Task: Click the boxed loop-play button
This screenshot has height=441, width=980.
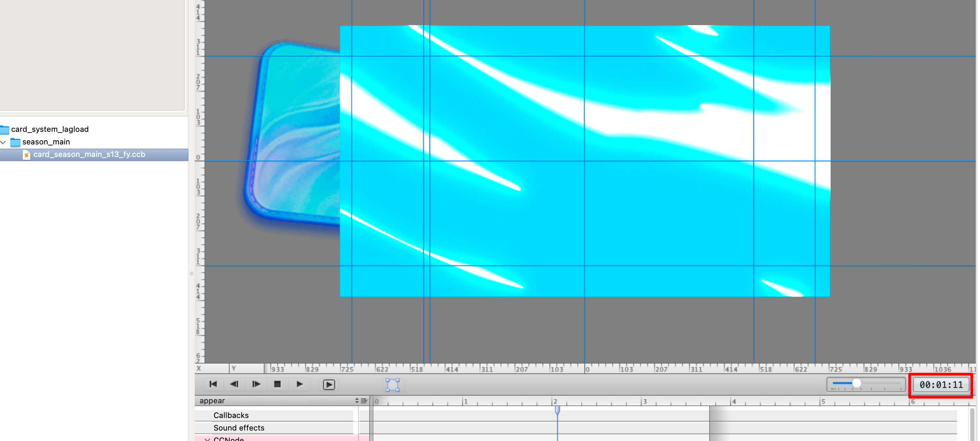Action: pos(329,385)
